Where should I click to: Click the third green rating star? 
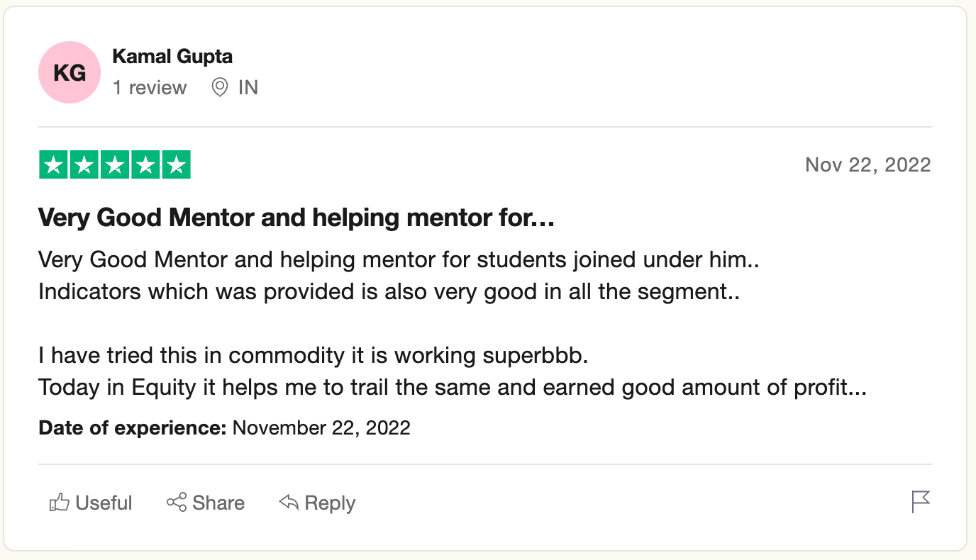115,165
